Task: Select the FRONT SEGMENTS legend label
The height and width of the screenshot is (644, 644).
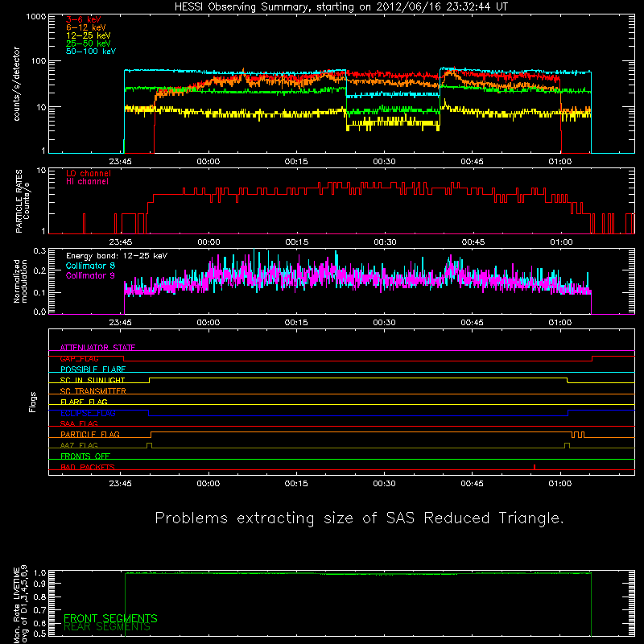Action: [x=110, y=618]
